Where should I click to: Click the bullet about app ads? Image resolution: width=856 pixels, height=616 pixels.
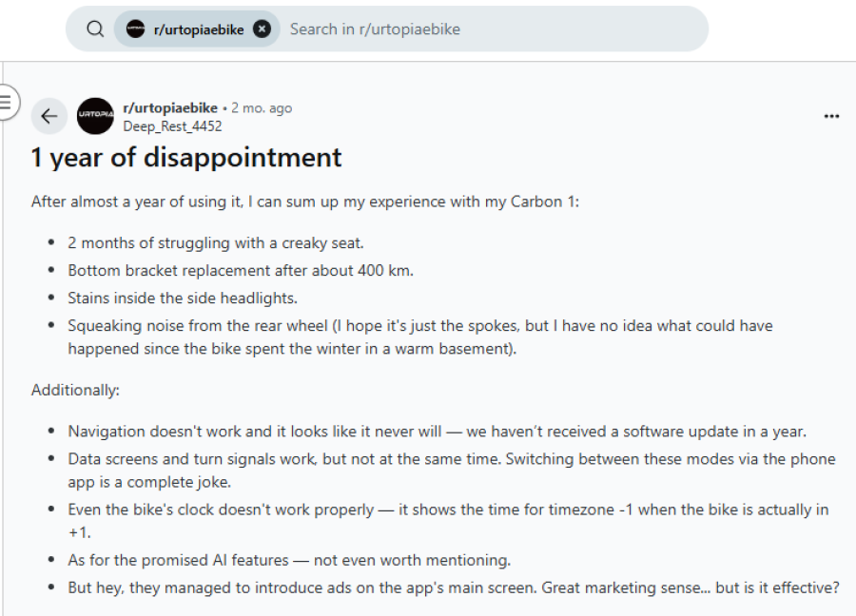453,587
